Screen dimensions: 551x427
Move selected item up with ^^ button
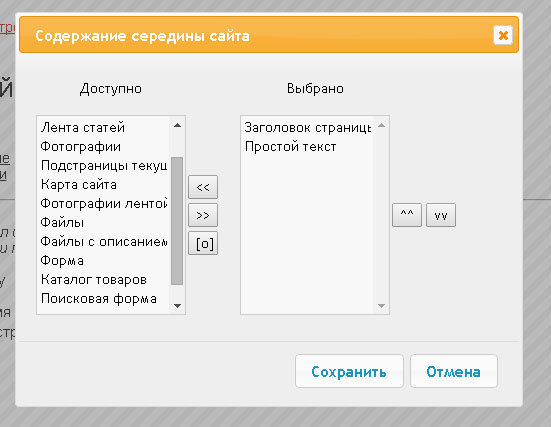coord(407,215)
